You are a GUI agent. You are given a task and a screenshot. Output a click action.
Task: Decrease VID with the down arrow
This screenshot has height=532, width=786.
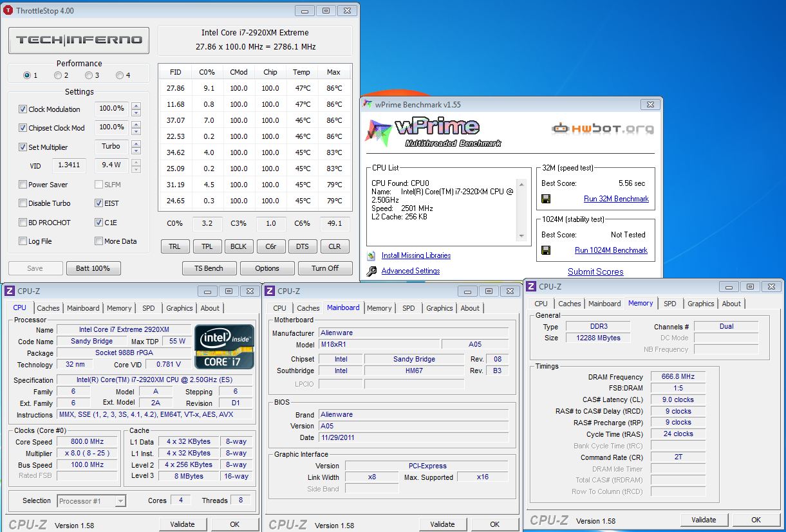136,169
